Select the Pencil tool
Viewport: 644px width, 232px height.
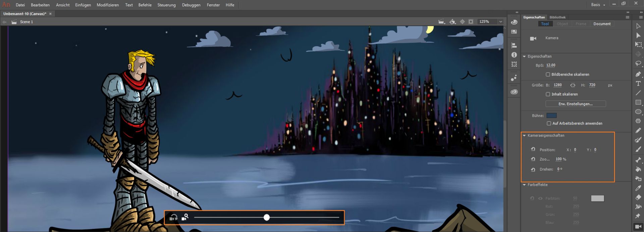pos(638,130)
